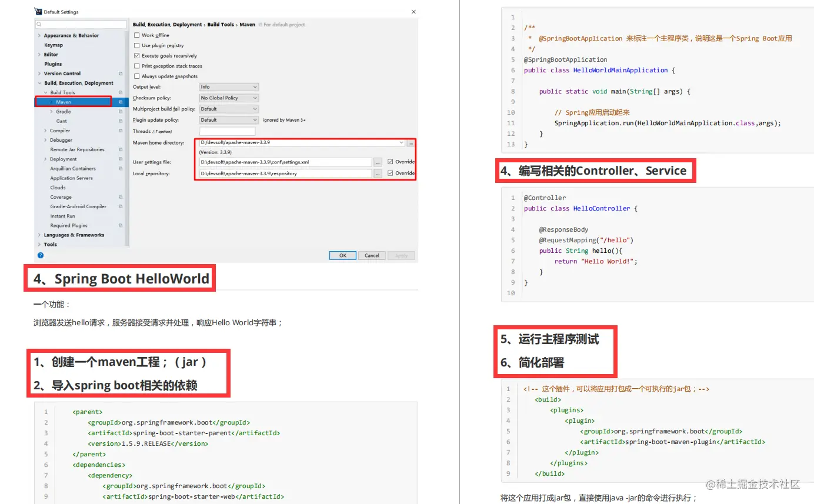Click the project-level icon beside Required Plugins
814x504 pixels.
(121, 225)
